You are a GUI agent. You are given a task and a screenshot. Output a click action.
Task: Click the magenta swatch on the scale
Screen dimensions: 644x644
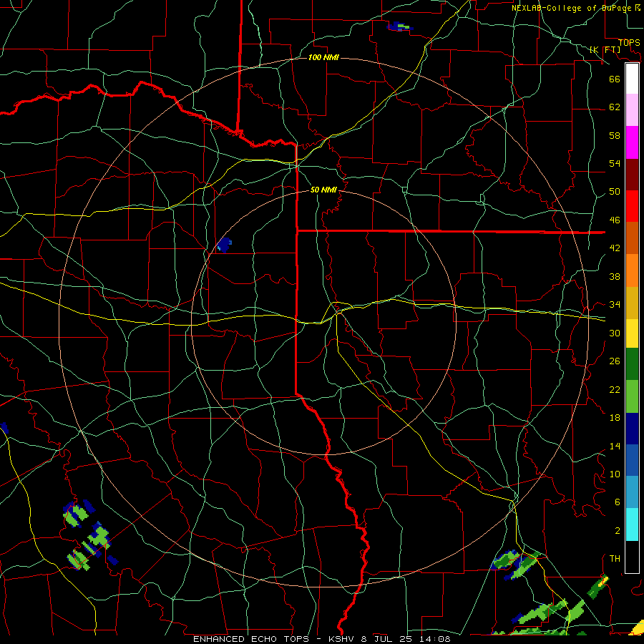coord(632,142)
